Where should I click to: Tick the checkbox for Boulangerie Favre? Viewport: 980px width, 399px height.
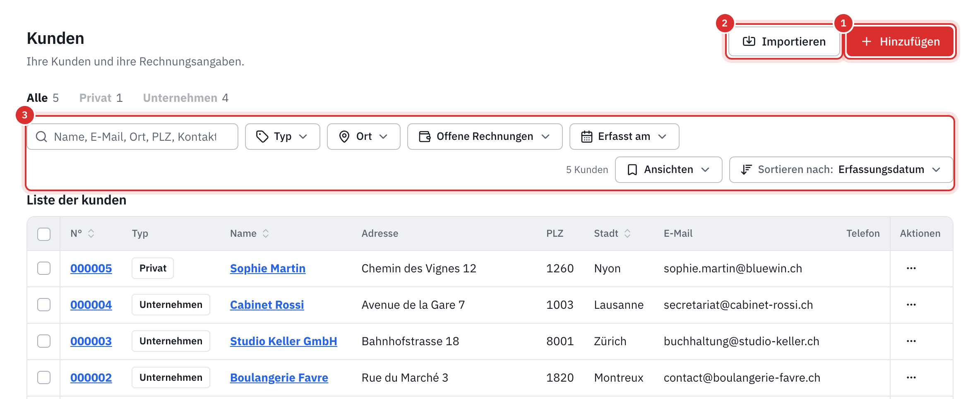[x=44, y=377]
